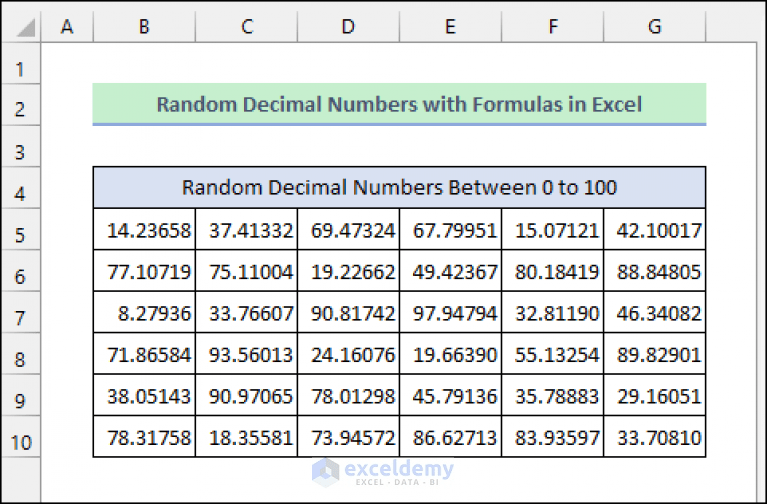Select row 6 header
Screen dimensions: 767x504
(20, 271)
